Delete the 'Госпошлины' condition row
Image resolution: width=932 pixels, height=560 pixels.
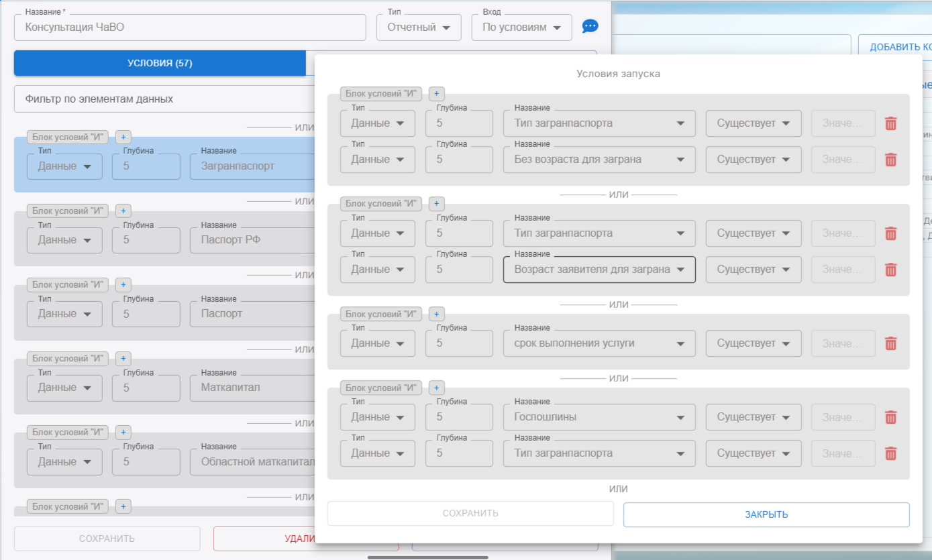[890, 417]
